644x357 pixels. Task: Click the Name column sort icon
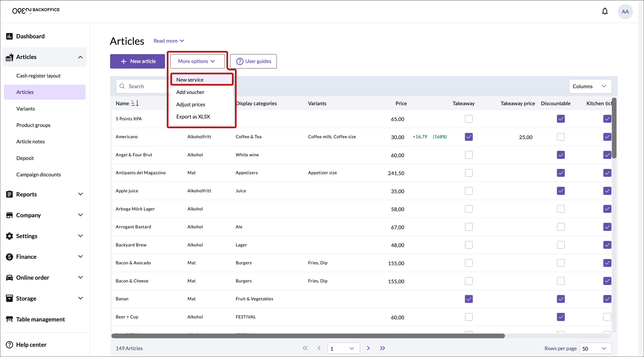(135, 103)
